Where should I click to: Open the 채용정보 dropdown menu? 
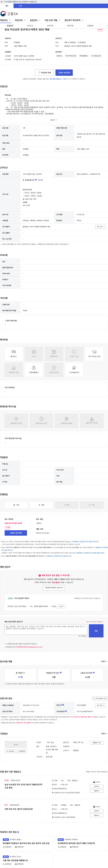[5, 20]
